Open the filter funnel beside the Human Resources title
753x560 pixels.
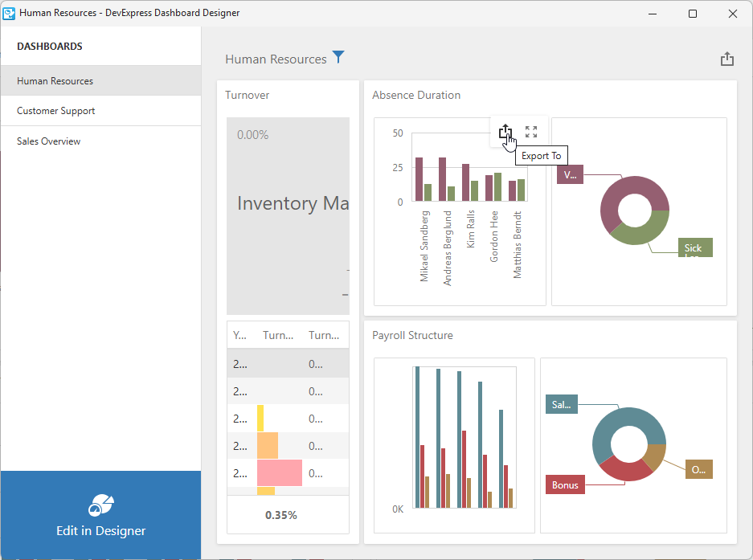(x=338, y=57)
